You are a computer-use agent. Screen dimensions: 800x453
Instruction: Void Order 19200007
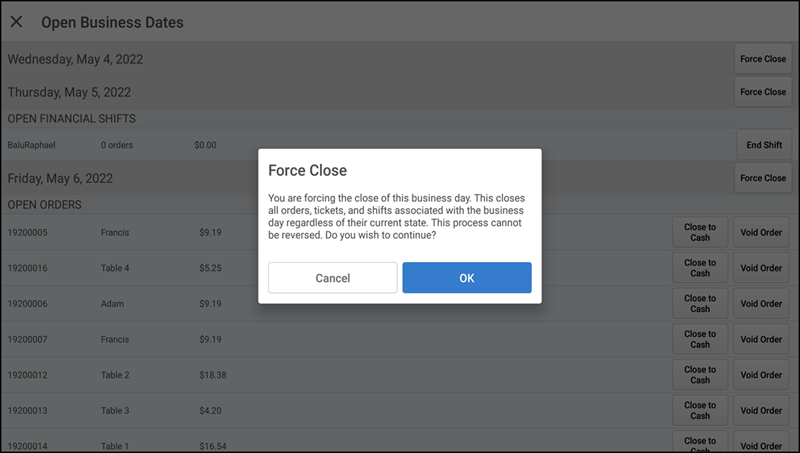pyautogui.click(x=761, y=339)
